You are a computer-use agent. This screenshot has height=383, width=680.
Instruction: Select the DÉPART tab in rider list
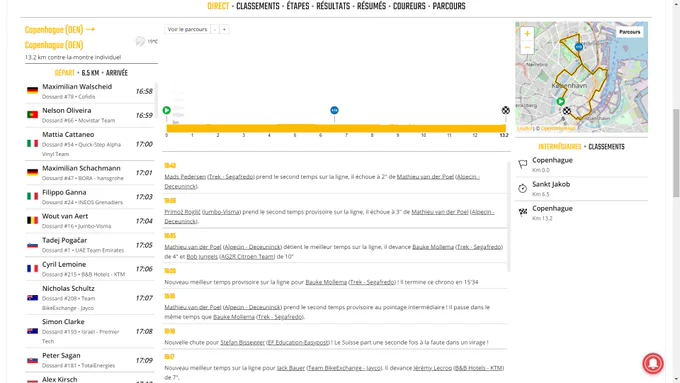click(65, 73)
